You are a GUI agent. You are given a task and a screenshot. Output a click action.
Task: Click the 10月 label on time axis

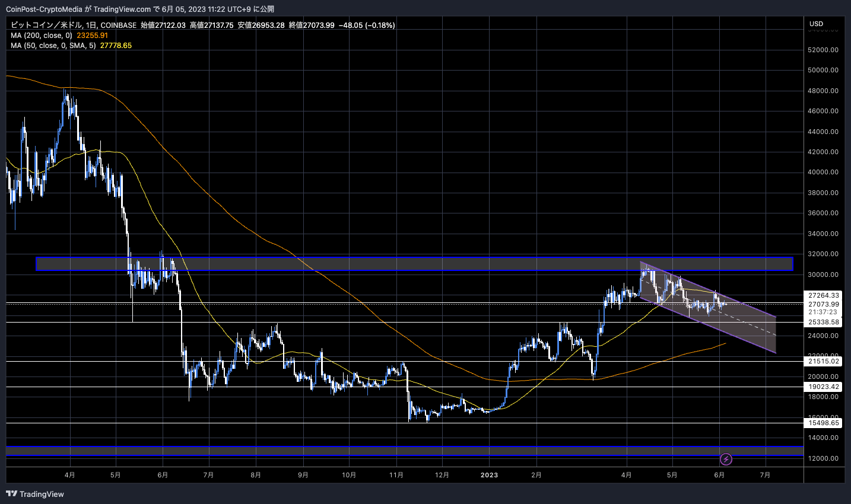click(x=349, y=475)
